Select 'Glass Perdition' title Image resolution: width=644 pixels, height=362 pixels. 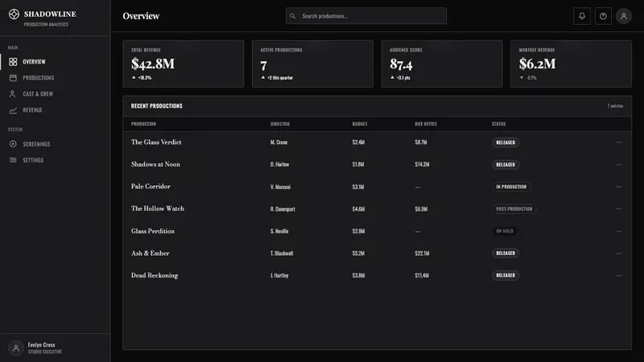[x=152, y=231]
